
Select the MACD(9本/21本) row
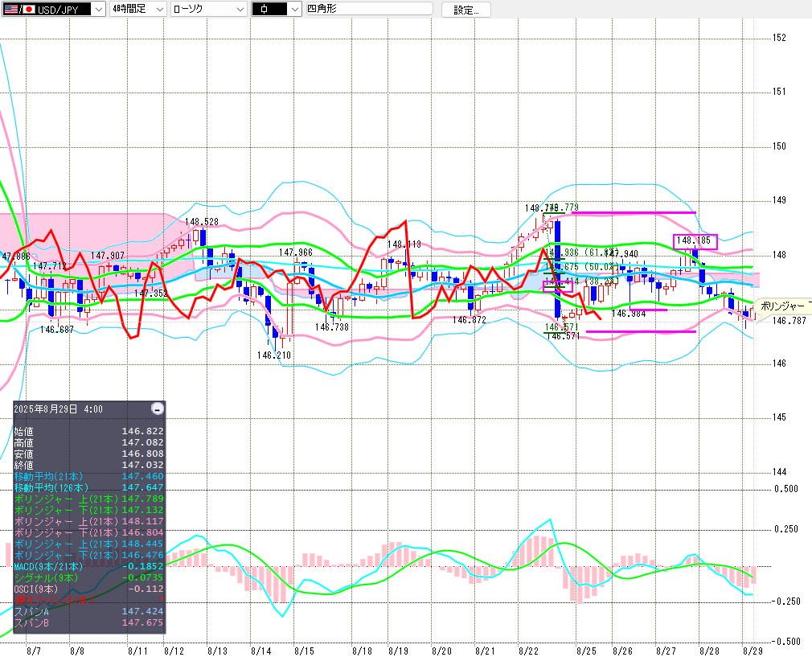point(88,566)
